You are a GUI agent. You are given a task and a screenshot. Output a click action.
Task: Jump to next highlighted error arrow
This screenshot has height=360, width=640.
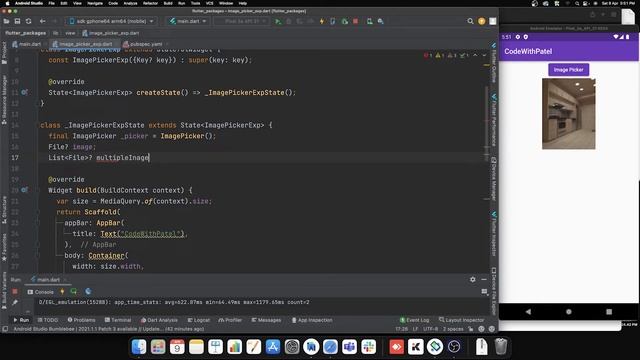tap(484, 55)
